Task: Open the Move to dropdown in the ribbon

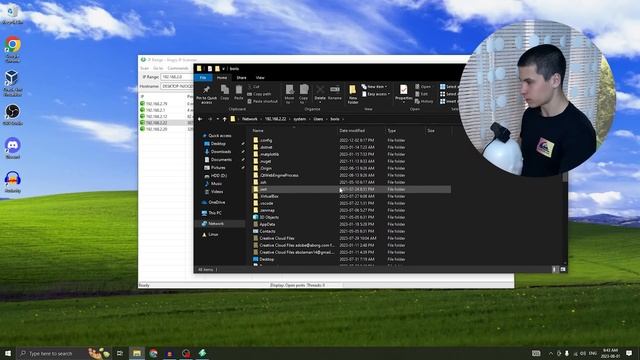Action: coord(289,94)
